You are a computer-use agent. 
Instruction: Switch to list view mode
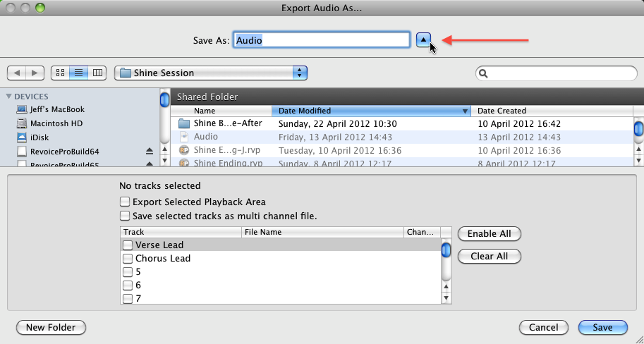point(79,73)
